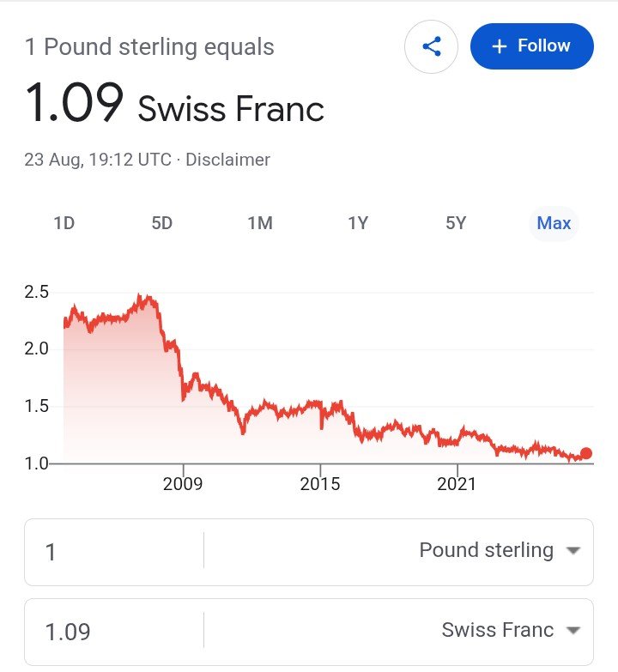Select the 1D time range tab
618x672 pixels.
64,223
